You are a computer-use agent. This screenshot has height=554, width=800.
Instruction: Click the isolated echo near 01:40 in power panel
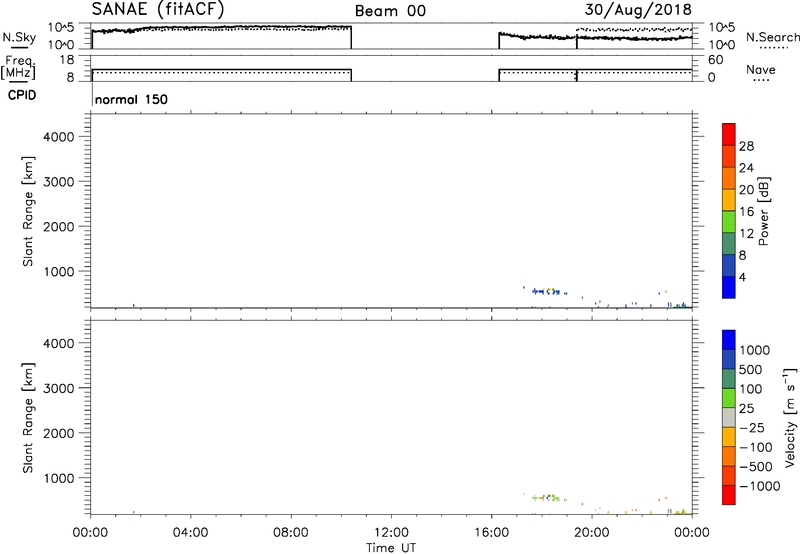(134, 306)
